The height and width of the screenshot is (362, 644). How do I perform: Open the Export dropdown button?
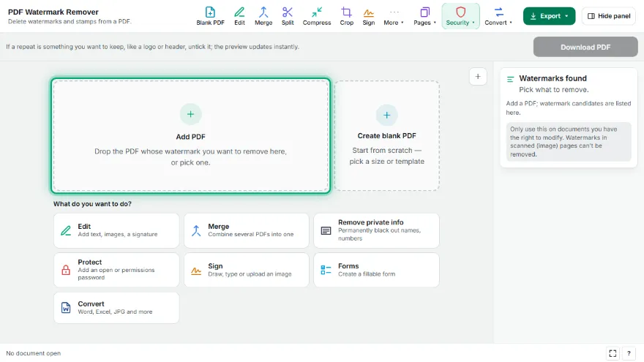[549, 16]
